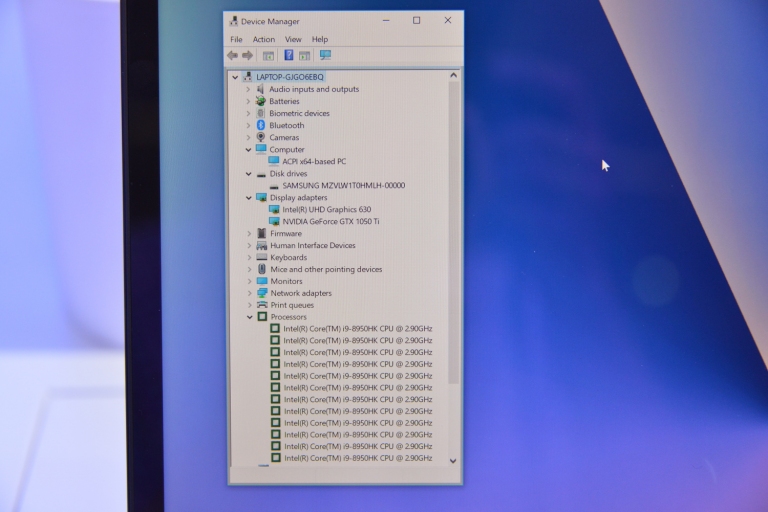The width and height of the screenshot is (768, 512).
Task: Click the Cameras category icon
Action: pos(261,137)
